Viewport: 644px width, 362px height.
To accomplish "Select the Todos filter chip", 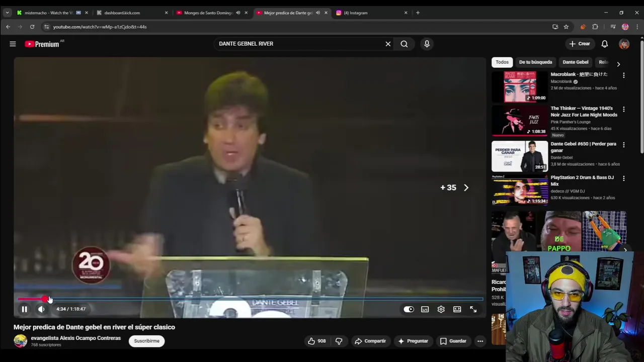I will pyautogui.click(x=502, y=62).
